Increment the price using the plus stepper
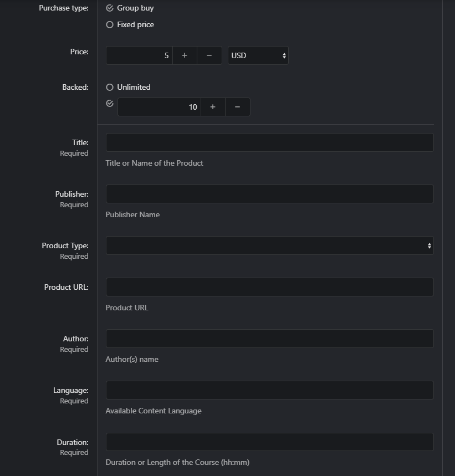 [x=184, y=55]
